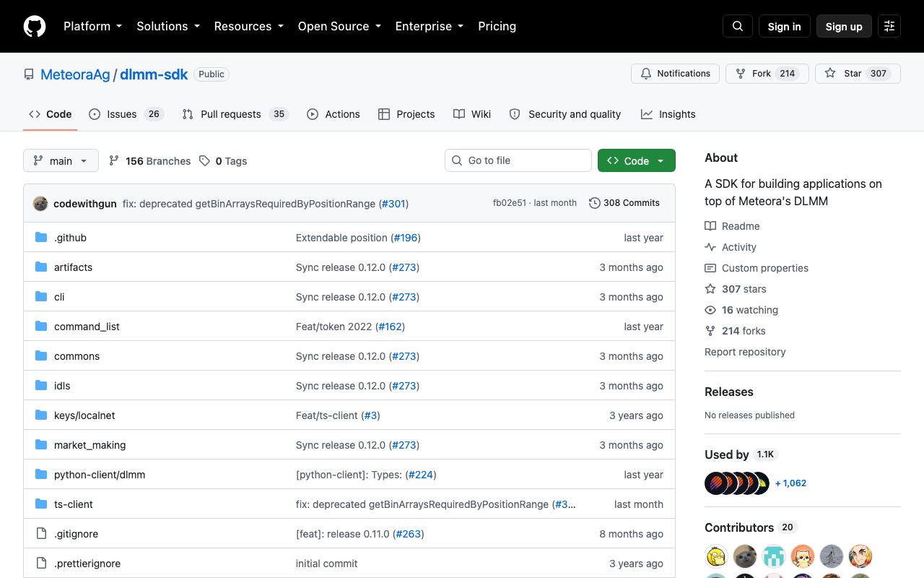Switch to the Issues tab
Image resolution: width=924 pixels, height=578 pixels.
coord(126,114)
